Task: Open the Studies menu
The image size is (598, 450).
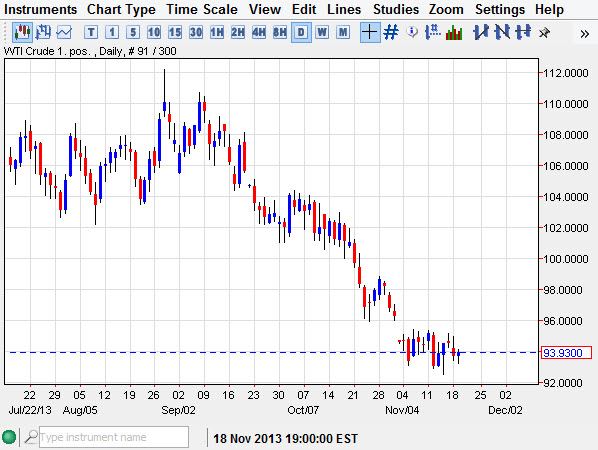Action: pyautogui.click(x=396, y=9)
